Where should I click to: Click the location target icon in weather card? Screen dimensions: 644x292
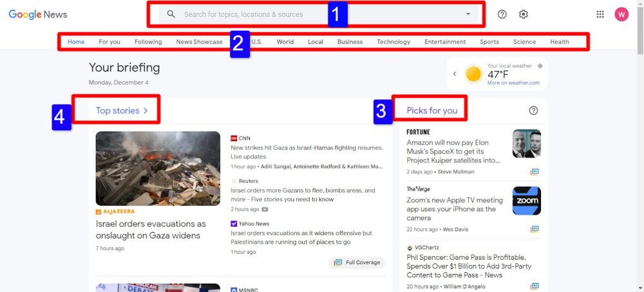(540, 66)
